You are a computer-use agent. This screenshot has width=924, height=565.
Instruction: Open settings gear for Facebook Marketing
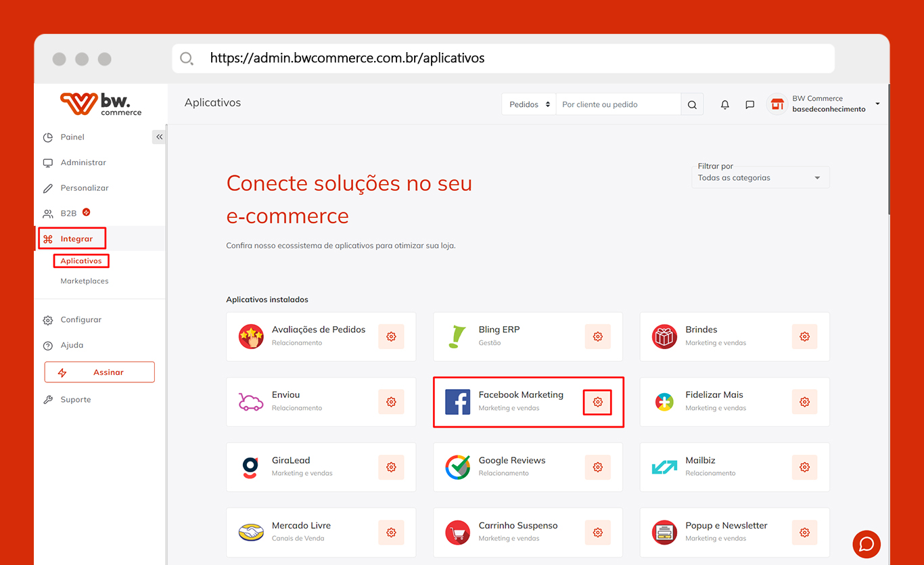pyautogui.click(x=598, y=402)
